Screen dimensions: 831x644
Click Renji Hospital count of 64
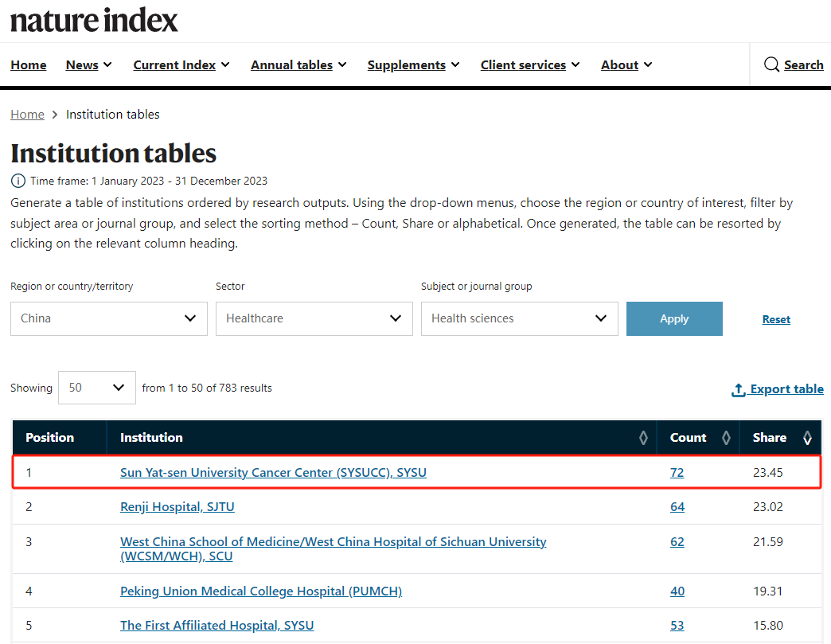[x=677, y=506]
